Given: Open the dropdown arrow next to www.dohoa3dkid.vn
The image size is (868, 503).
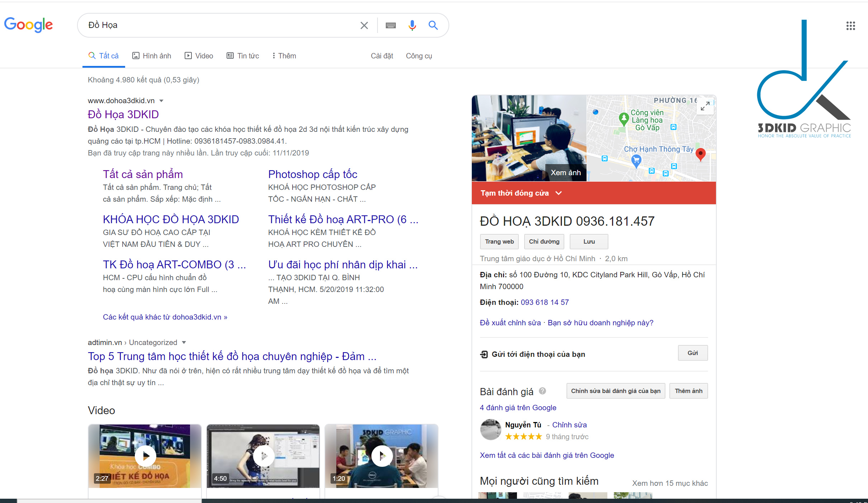Looking at the screenshot, I should (161, 101).
